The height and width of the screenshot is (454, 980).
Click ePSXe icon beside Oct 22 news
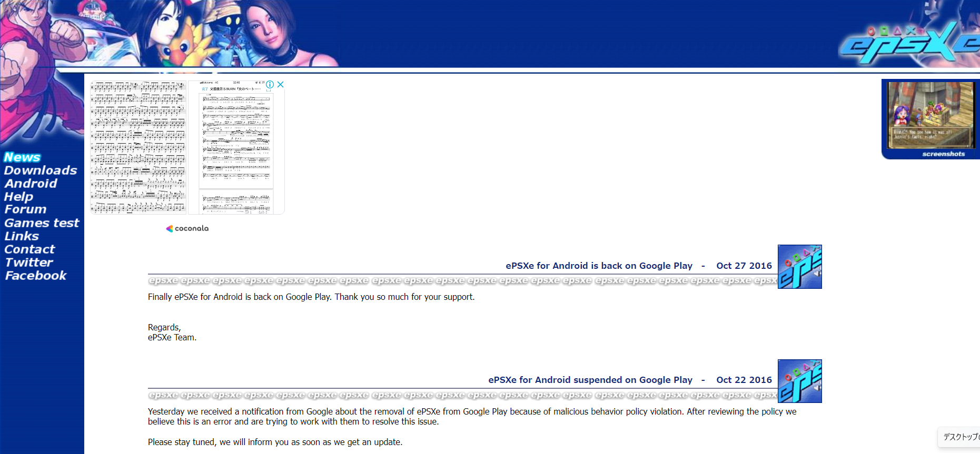(799, 381)
